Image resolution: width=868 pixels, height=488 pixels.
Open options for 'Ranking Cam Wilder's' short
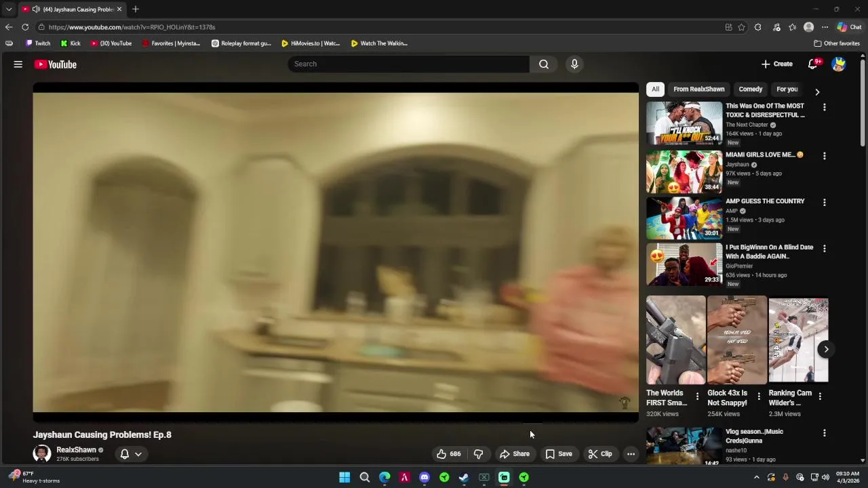[820, 396]
